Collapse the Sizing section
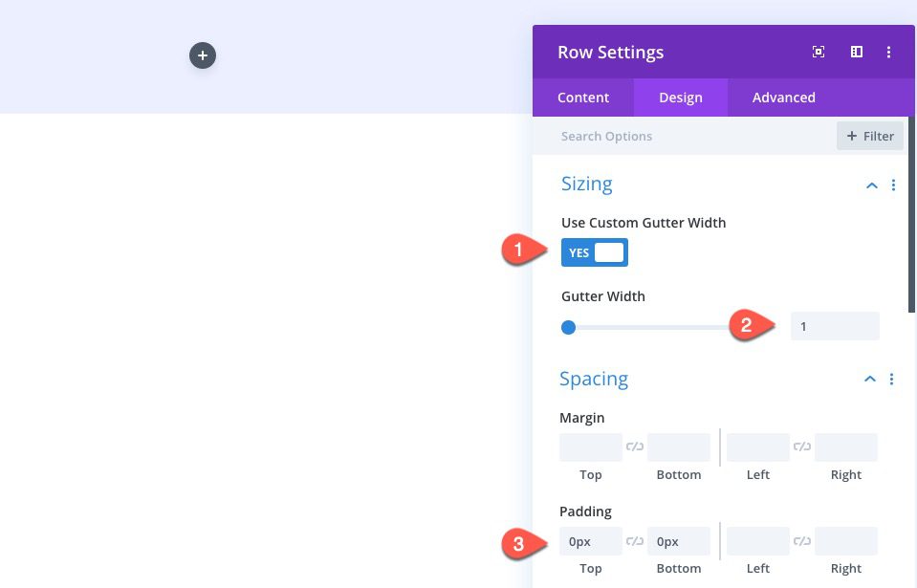917x588 pixels. coord(871,185)
